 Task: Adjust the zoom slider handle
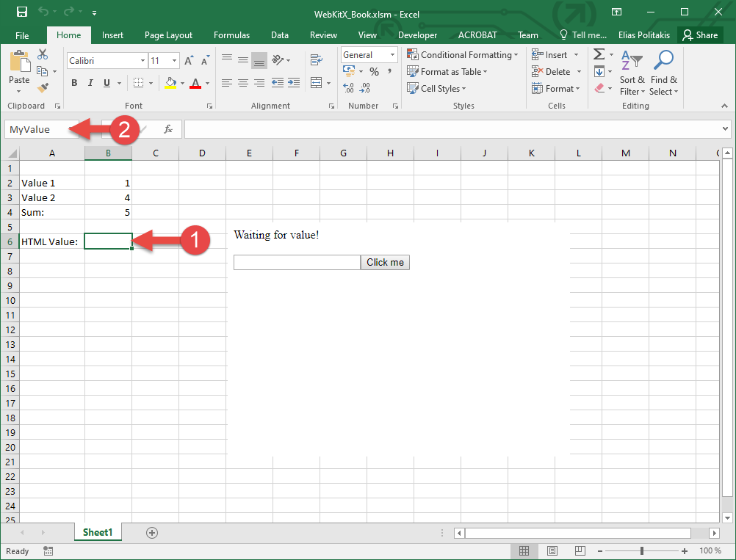tap(642, 550)
